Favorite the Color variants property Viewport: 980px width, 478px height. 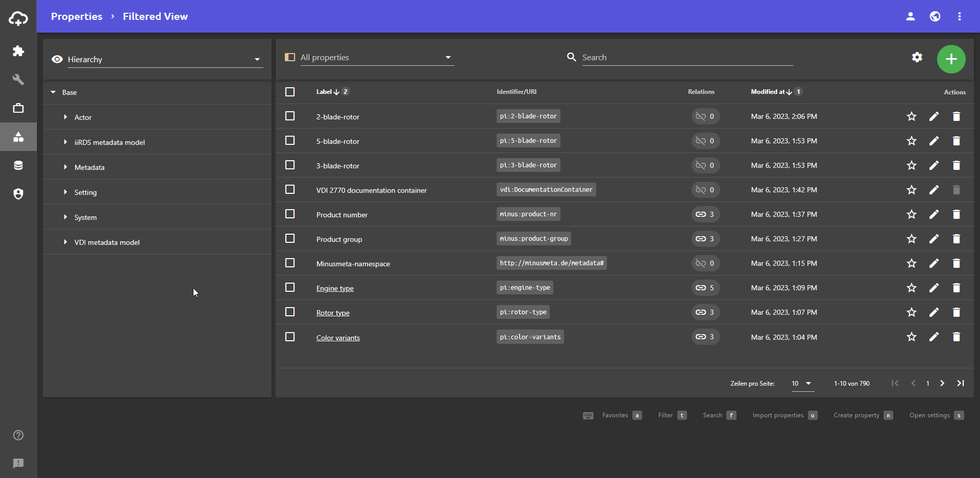click(912, 337)
